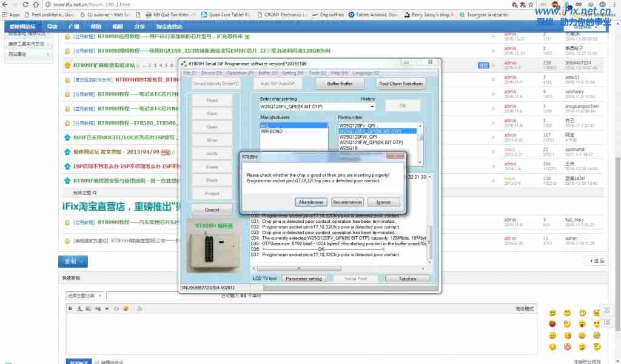Click the Ignorer button in the dialog
This screenshot has width=621, height=364.
(x=384, y=202)
